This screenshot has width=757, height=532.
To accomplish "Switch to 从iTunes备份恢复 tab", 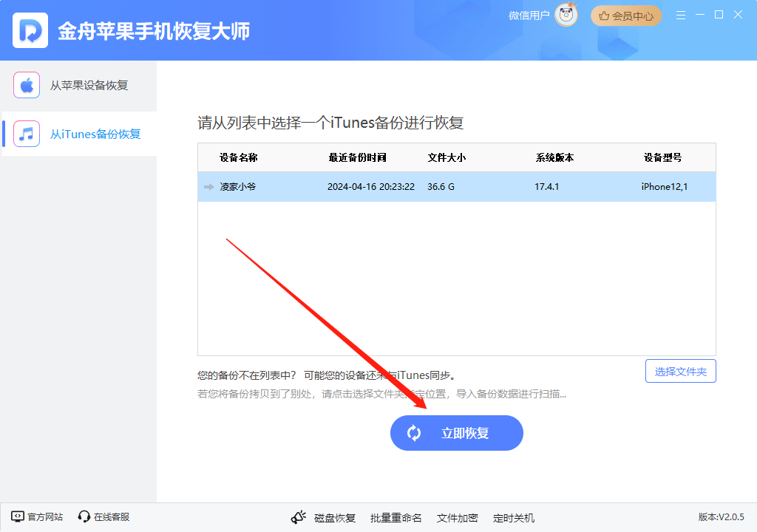I will click(x=79, y=134).
